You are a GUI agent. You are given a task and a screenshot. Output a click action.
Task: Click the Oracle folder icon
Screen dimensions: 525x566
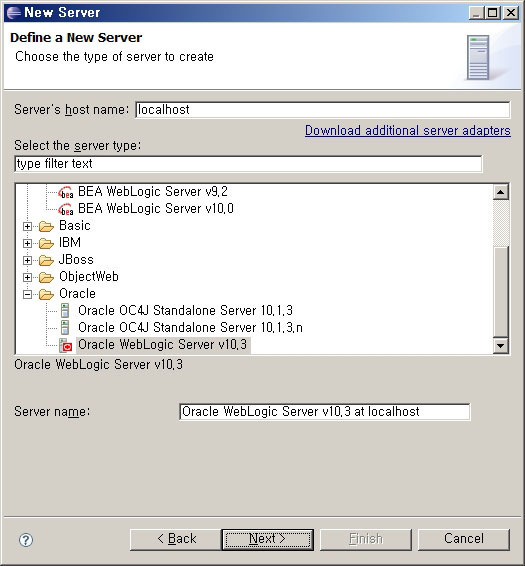point(46,294)
